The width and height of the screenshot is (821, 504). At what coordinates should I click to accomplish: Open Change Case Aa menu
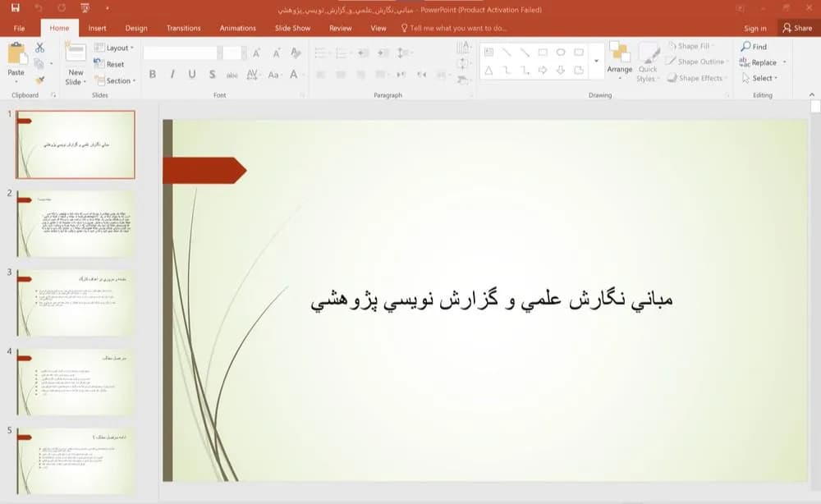pos(273,75)
